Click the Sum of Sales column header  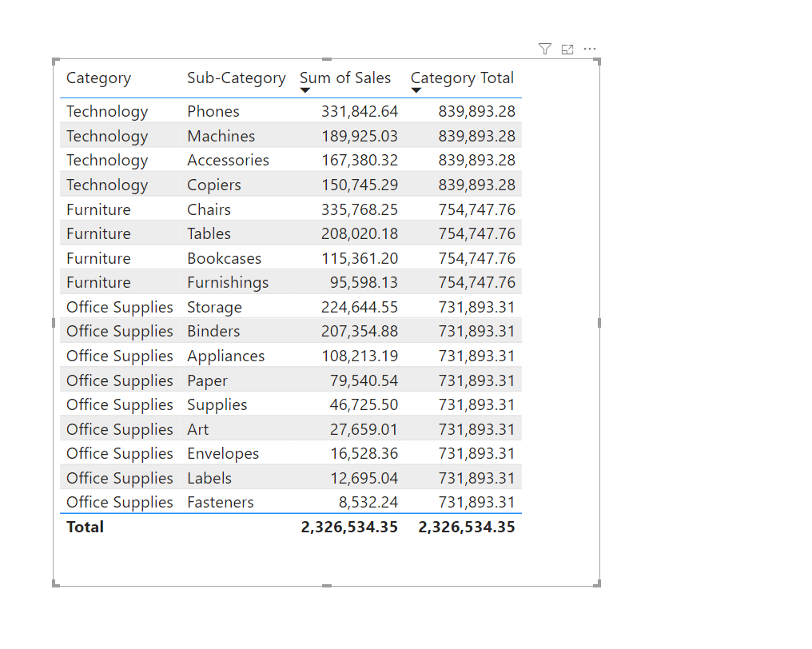click(345, 78)
